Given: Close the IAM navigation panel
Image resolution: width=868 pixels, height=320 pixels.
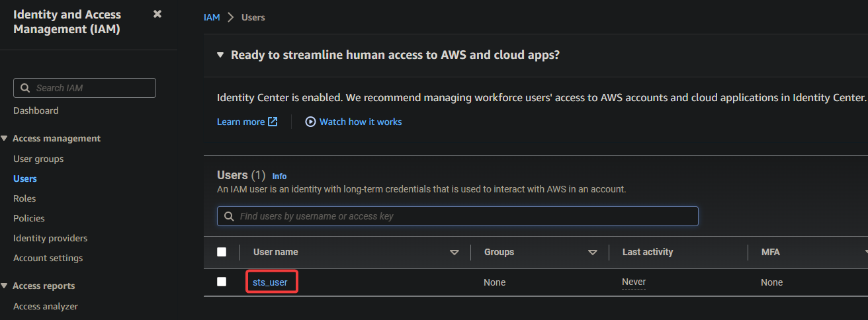Looking at the screenshot, I should click(157, 14).
